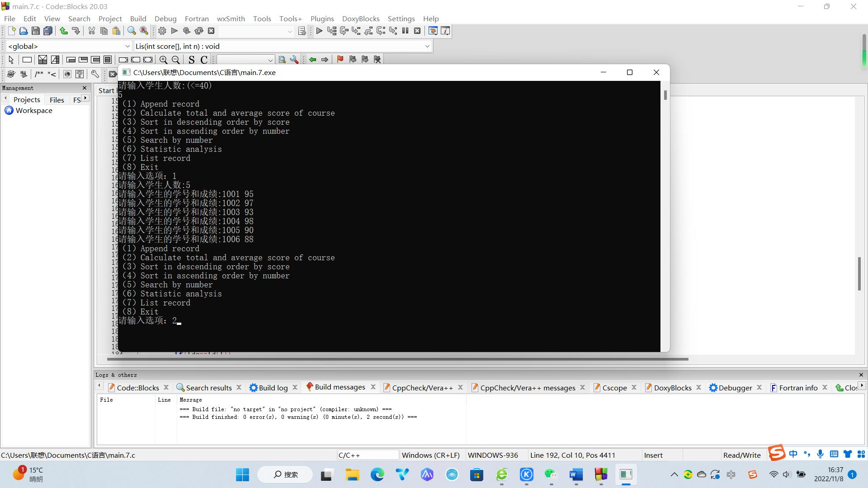Click the Rebuild icon in toolbar
This screenshot has width=868, height=488.
click(x=199, y=31)
